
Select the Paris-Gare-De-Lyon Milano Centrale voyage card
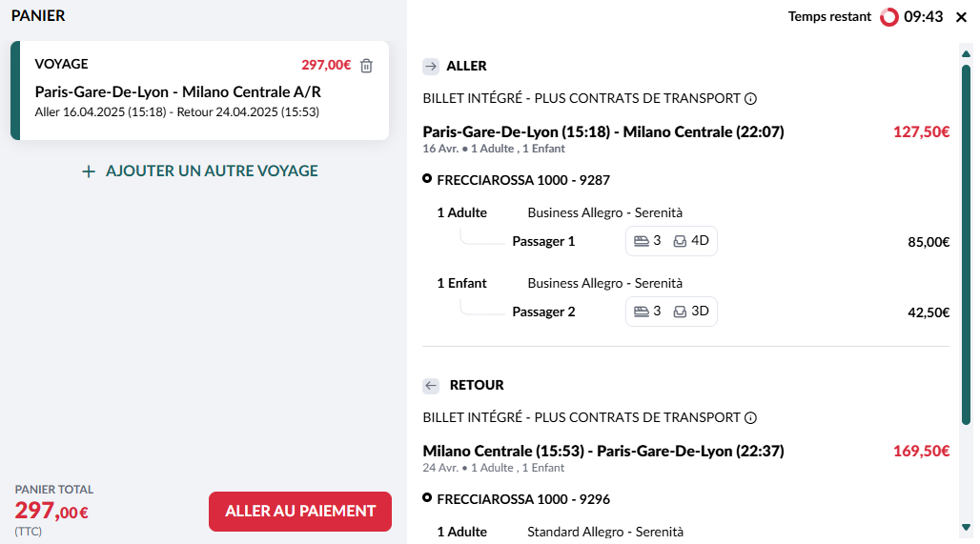[x=200, y=91]
